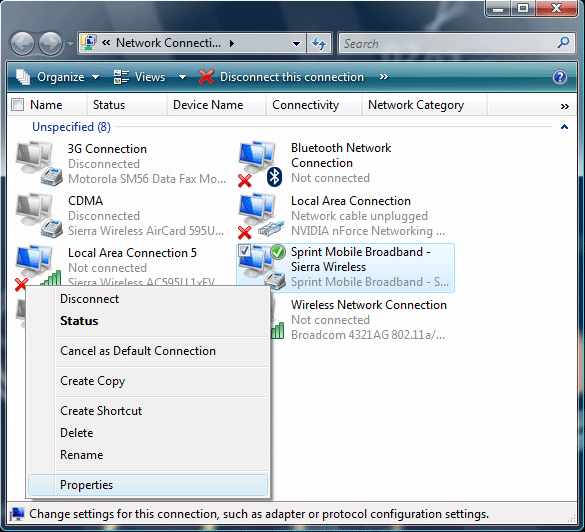Choose Status in the context menu
The image size is (585, 532).
[x=148, y=321]
